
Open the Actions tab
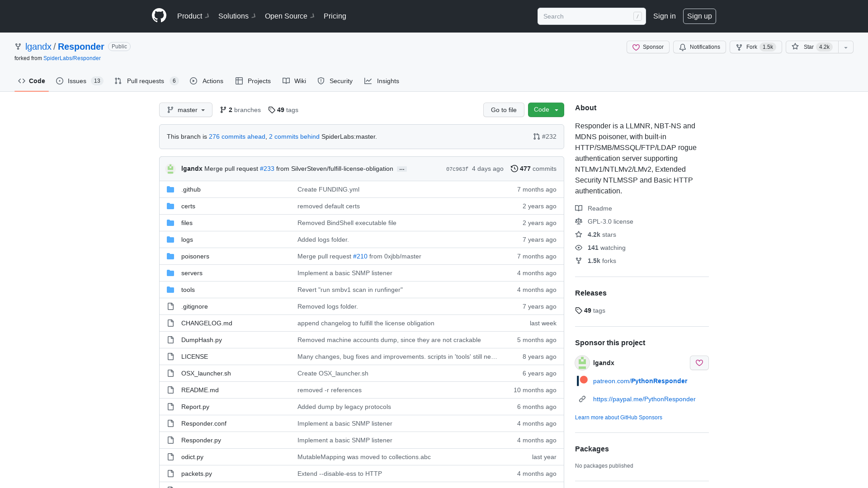coord(207,81)
